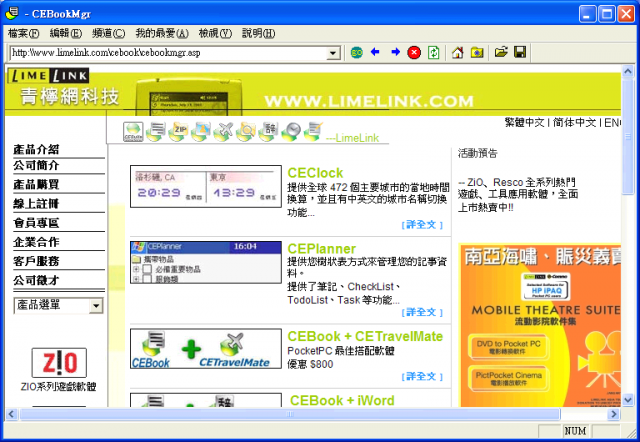Image resolution: width=640 pixels, height=442 pixels.
Task: Open the CEBook + iWord title link
Action: (342, 400)
